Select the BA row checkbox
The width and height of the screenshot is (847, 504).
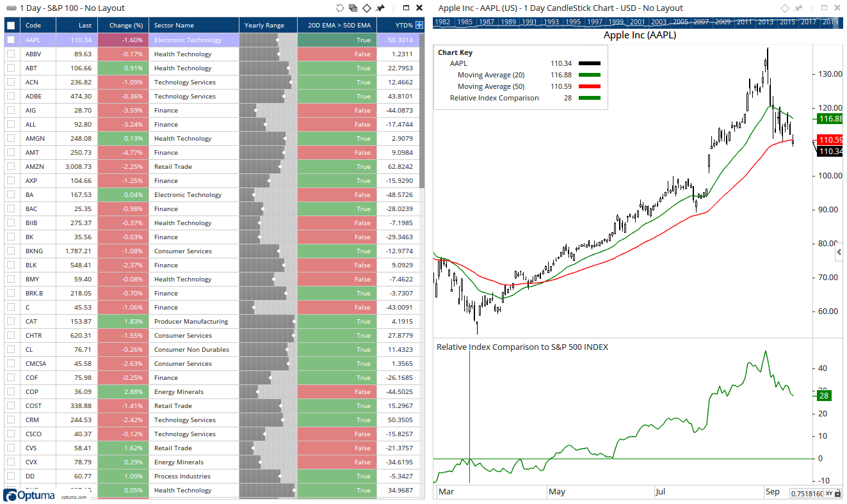(11, 194)
